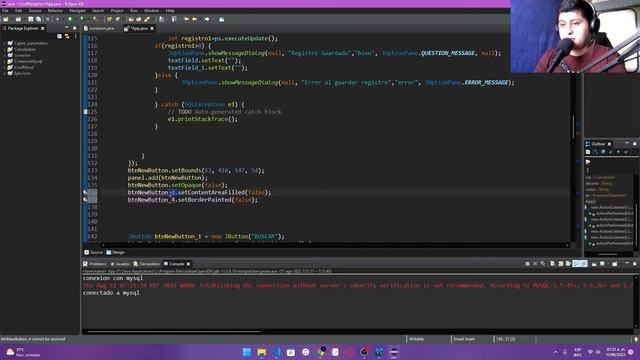Open Package Explorer view menu
This screenshot has width=640, height=360.
point(76,36)
